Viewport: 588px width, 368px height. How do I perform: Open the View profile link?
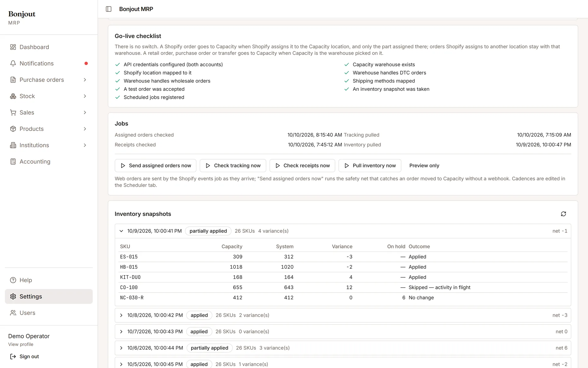[x=21, y=344]
